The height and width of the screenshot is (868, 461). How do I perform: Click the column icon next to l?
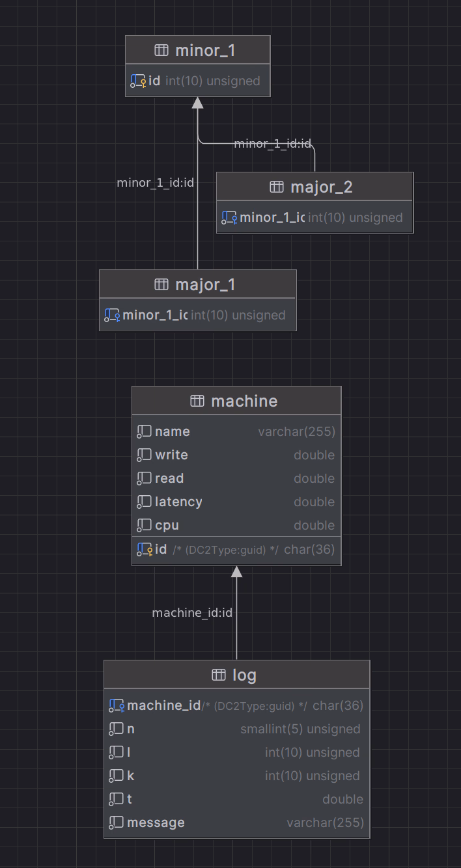click(x=117, y=752)
